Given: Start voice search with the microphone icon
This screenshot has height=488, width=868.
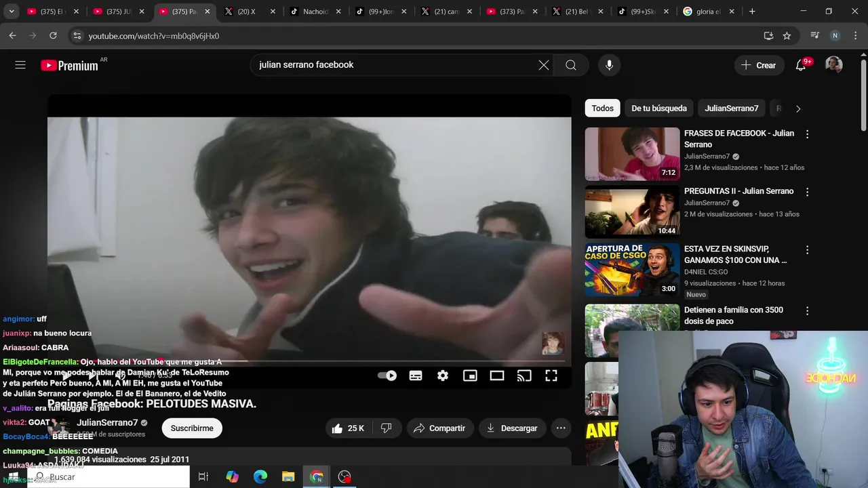Looking at the screenshot, I should [609, 65].
